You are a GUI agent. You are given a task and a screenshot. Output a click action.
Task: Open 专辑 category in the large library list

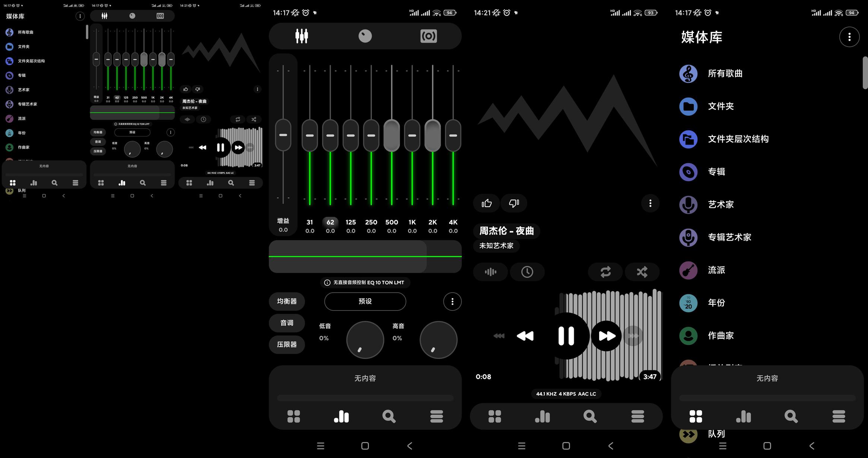716,172
